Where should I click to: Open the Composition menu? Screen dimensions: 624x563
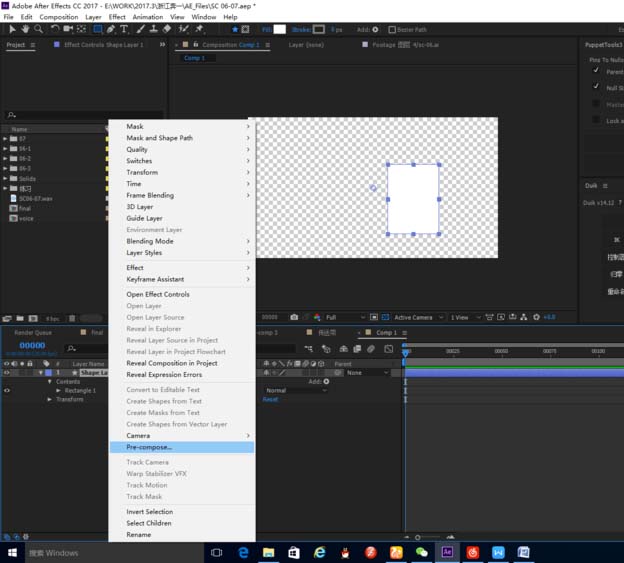[58, 17]
